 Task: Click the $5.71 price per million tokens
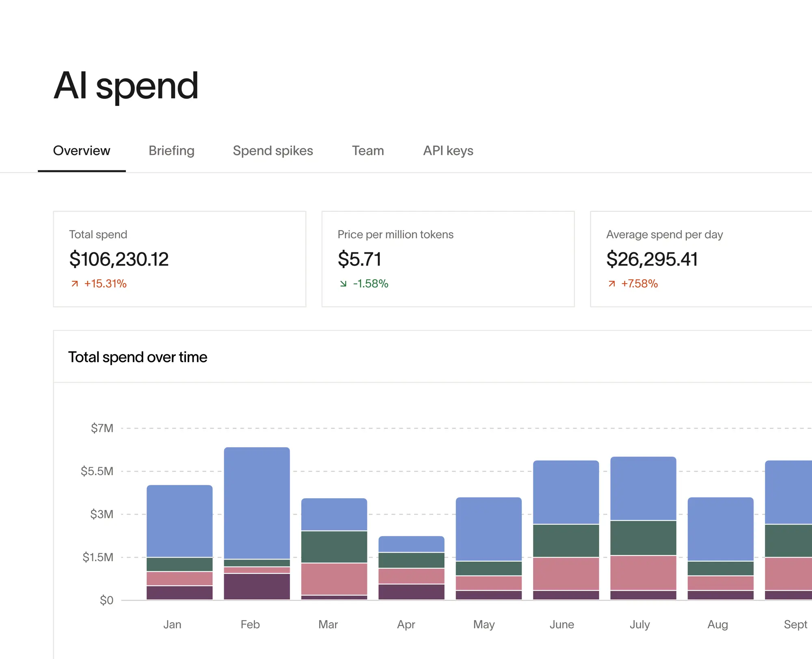(360, 259)
